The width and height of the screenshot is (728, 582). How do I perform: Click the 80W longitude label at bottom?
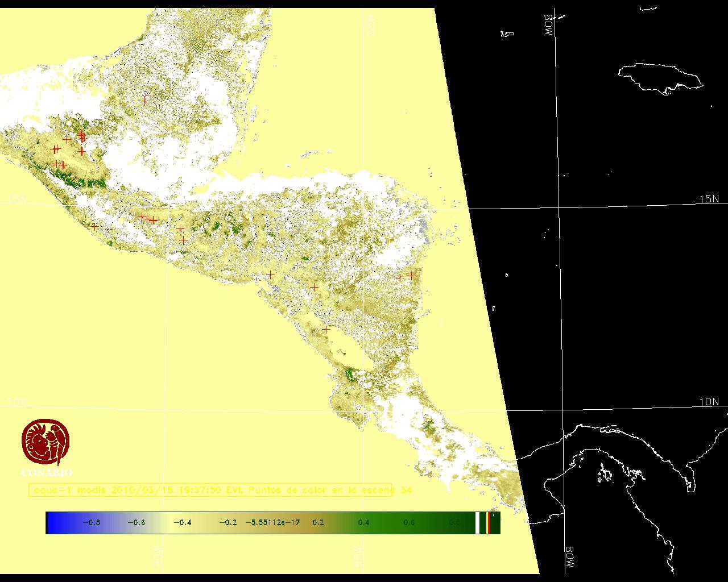(x=569, y=559)
